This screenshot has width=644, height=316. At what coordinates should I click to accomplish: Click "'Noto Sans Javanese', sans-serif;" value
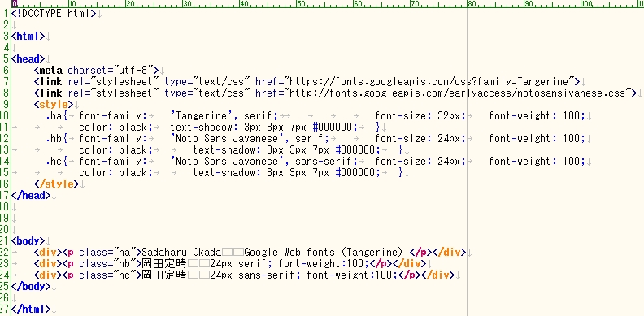(264, 162)
